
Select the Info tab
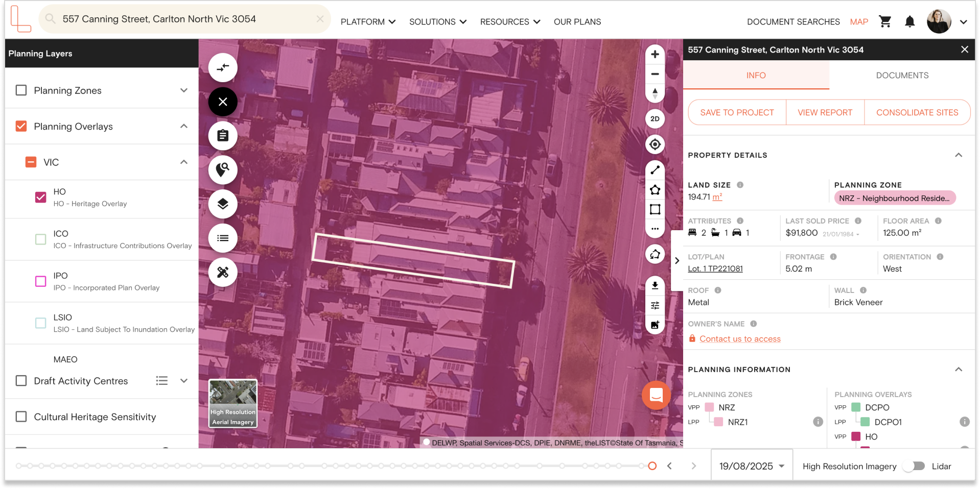pos(756,76)
